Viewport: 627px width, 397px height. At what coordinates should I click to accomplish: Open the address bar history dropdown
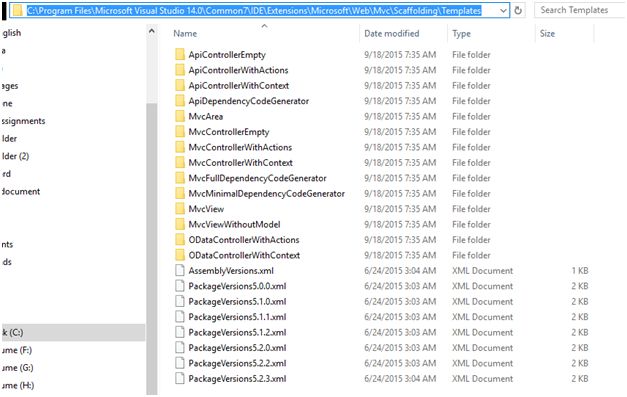(x=503, y=11)
